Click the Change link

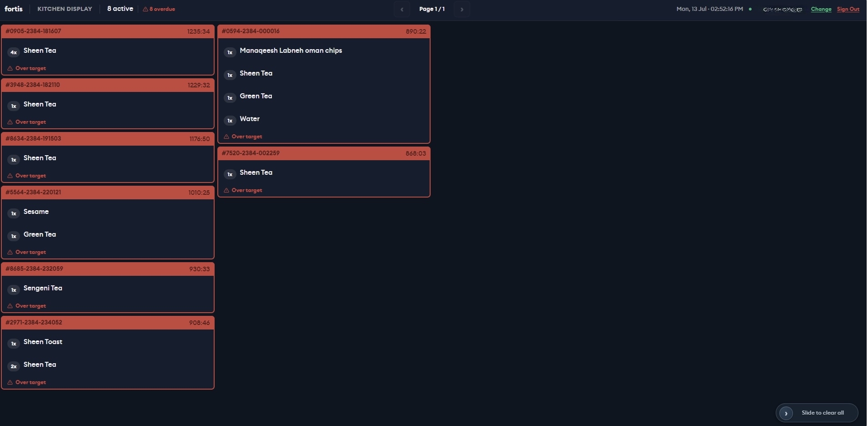[x=821, y=9]
